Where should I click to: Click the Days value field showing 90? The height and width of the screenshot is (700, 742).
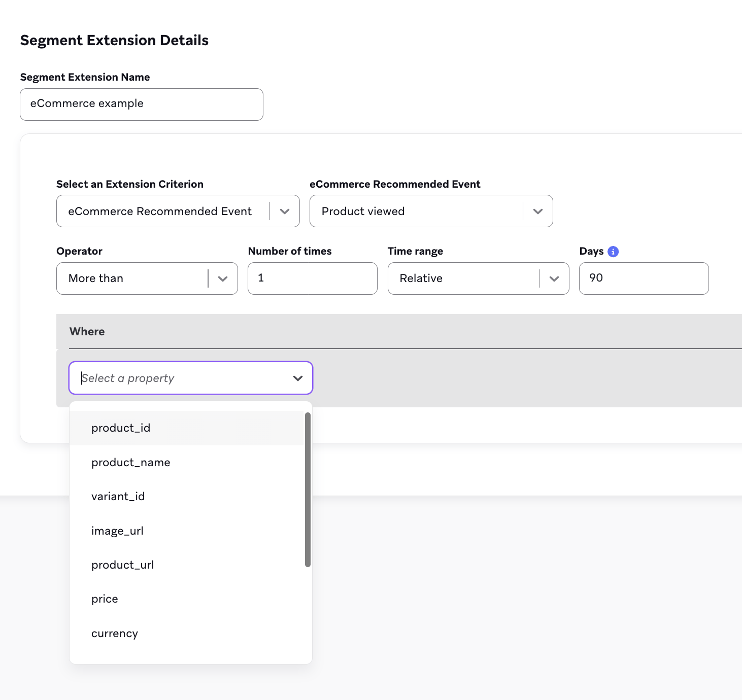point(644,278)
